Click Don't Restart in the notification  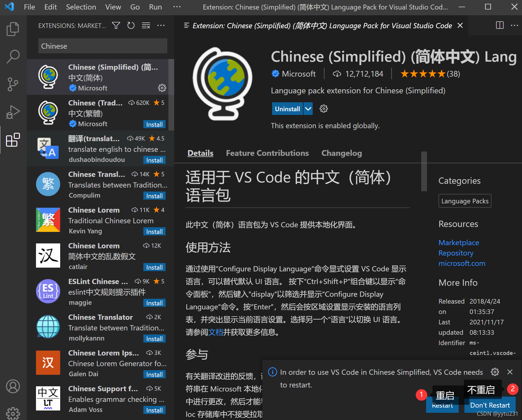[x=490, y=405]
